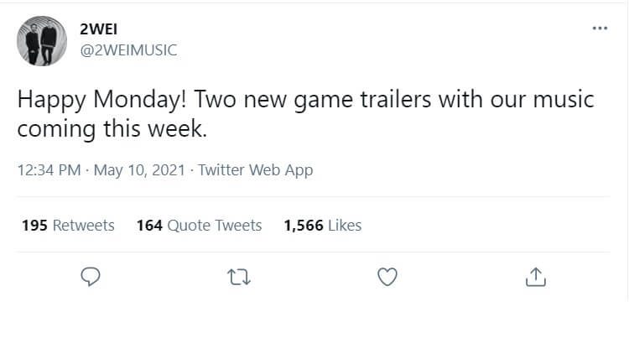Retweet this post using the arrows icon
The image size is (629, 364).
[x=239, y=276]
